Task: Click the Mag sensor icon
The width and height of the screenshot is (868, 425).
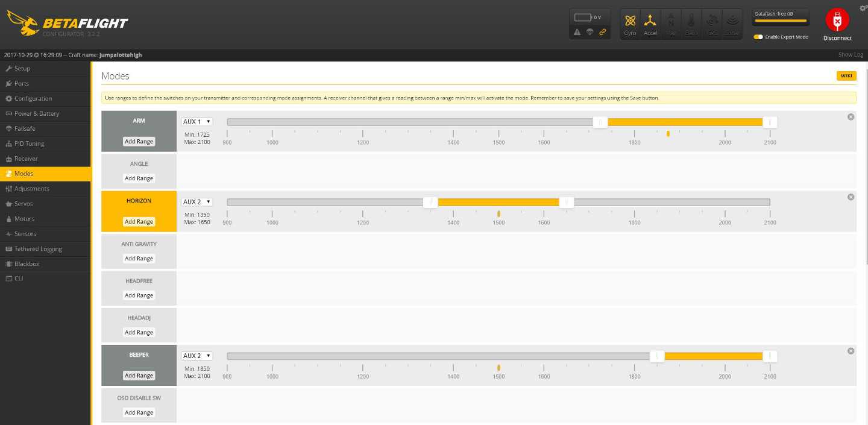Action: [x=671, y=24]
